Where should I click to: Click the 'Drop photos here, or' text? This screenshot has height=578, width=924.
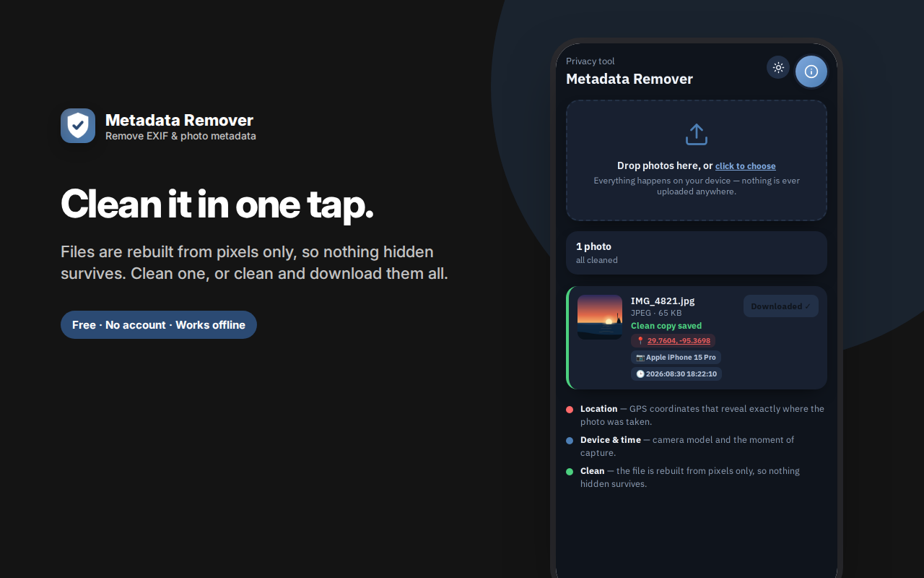click(x=665, y=166)
